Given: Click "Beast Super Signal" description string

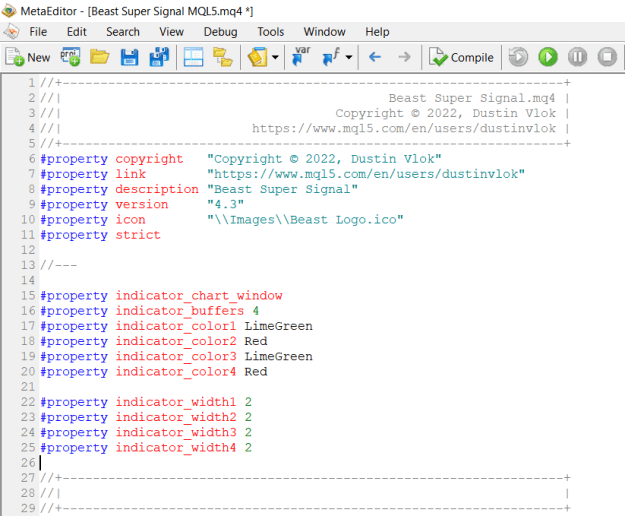Looking at the screenshot, I should tap(282, 189).
